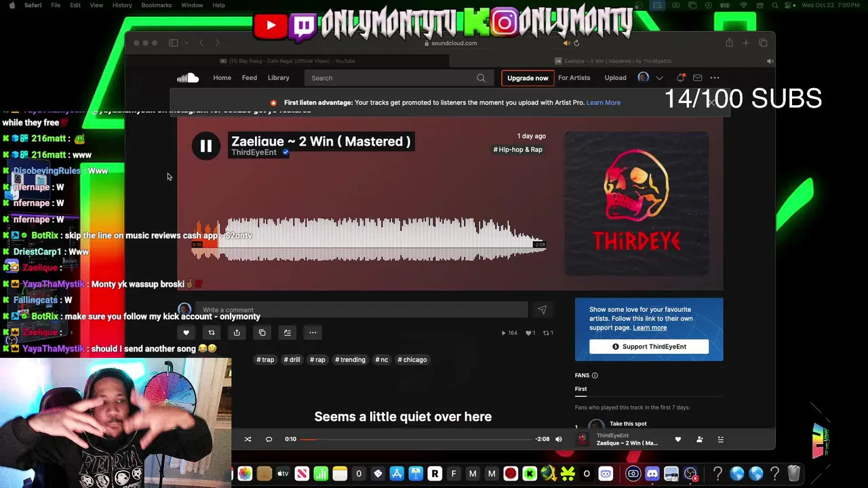Viewport: 868px width, 488px height.
Task: Click the SoundCloud logo icon
Action: click(x=188, y=78)
